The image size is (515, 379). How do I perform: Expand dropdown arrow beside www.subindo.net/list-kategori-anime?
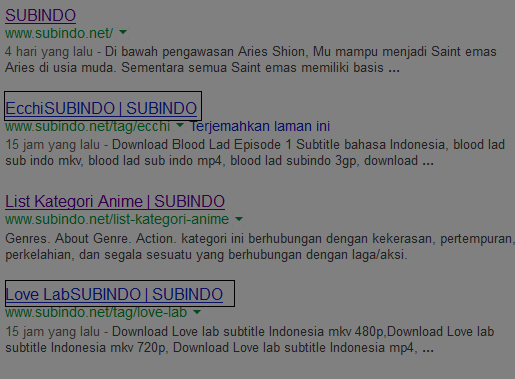pos(239,219)
